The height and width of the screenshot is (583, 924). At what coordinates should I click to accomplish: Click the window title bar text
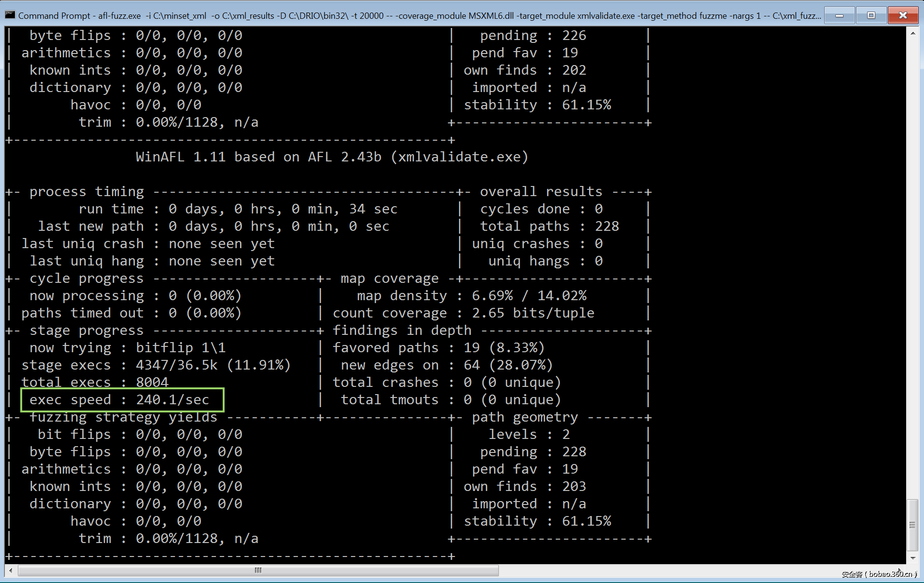(415, 15)
